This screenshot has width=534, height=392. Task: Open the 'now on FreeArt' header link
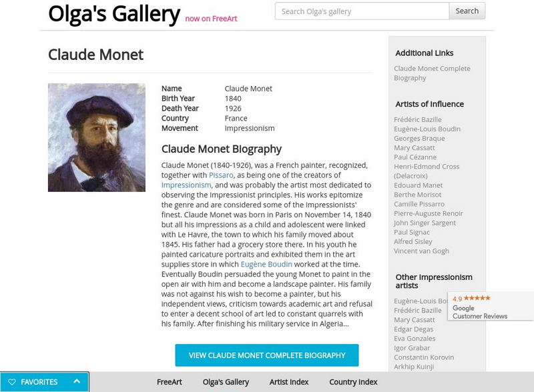[x=211, y=19]
